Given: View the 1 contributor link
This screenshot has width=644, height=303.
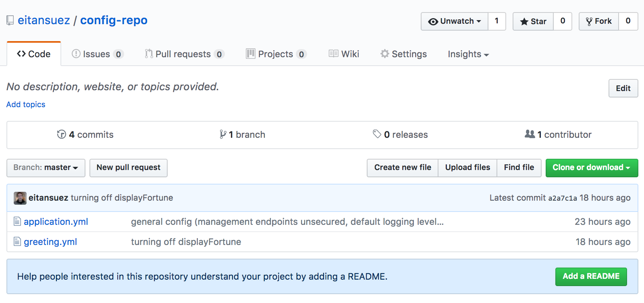Looking at the screenshot, I should [x=558, y=135].
